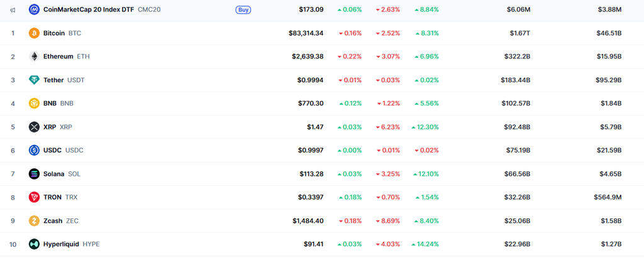Click the Solana logo icon
Image resolution: width=644 pixels, height=258 pixels.
[x=34, y=174]
